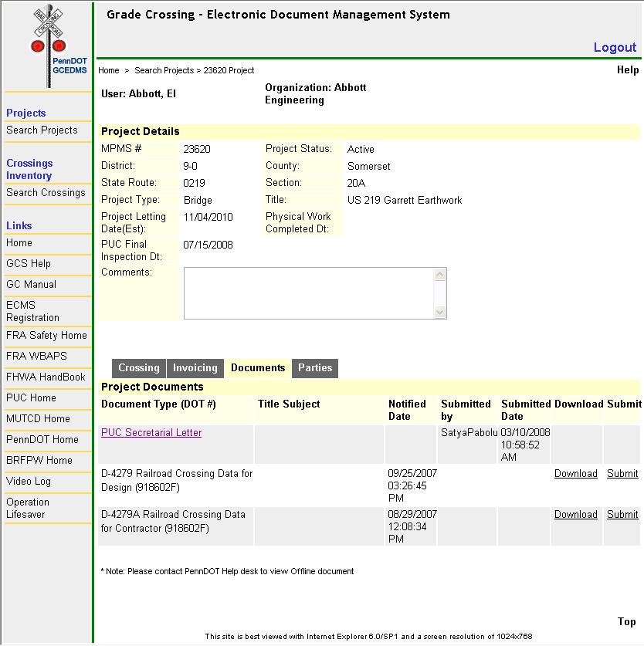The width and height of the screenshot is (644, 646).
Task: Click the Home link under Links
Action: pos(19,242)
